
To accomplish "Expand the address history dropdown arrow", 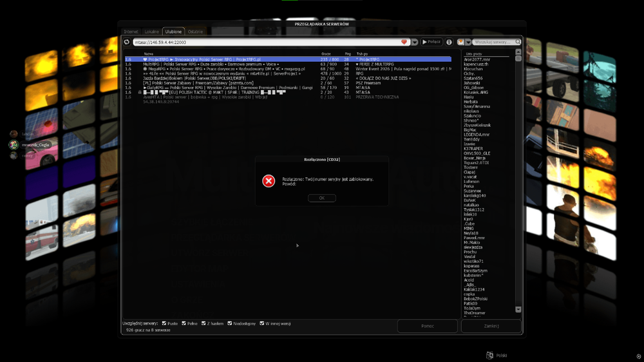I will point(414,42).
